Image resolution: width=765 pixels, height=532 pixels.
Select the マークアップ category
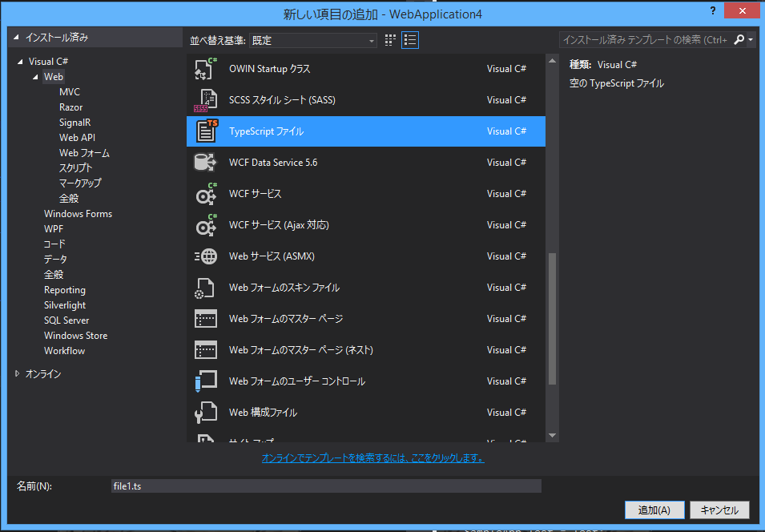(80, 183)
